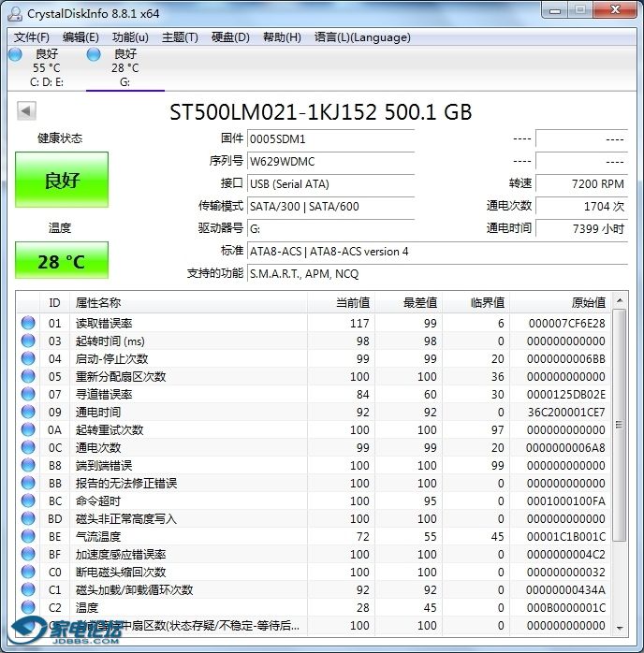The image size is (644, 653).
Task: Click the green 良好 health status button
Action: pyautogui.click(x=62, y=180)
